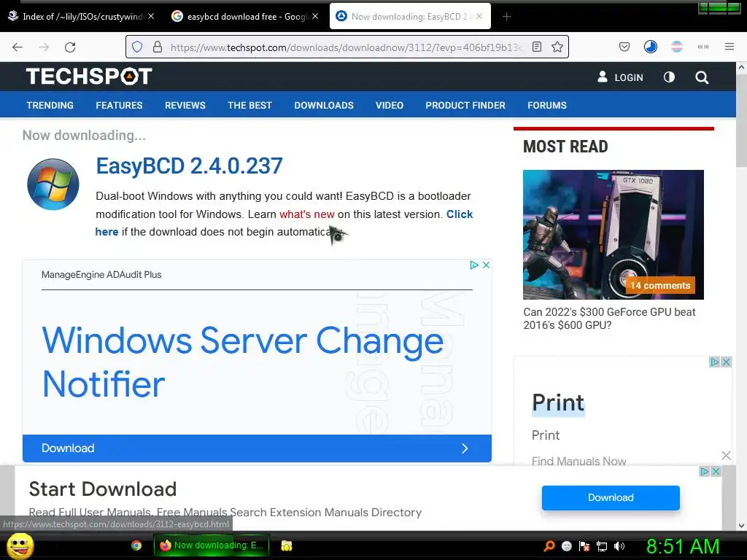Close the Print sidebar ad
Viewport: 747px width, 560px height.
click(726, 362)
